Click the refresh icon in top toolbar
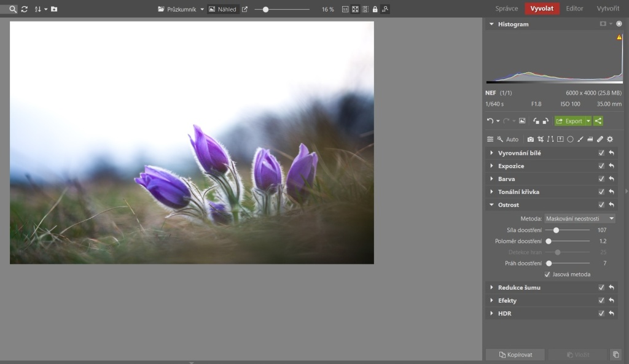This screenshot has width=629, height=364. tap(24, 9)
